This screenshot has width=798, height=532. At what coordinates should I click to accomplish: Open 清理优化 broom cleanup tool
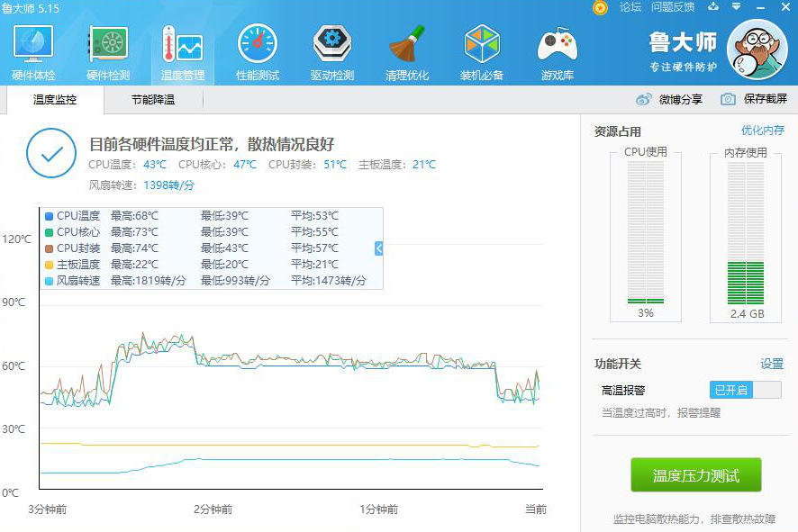(407, 52)
